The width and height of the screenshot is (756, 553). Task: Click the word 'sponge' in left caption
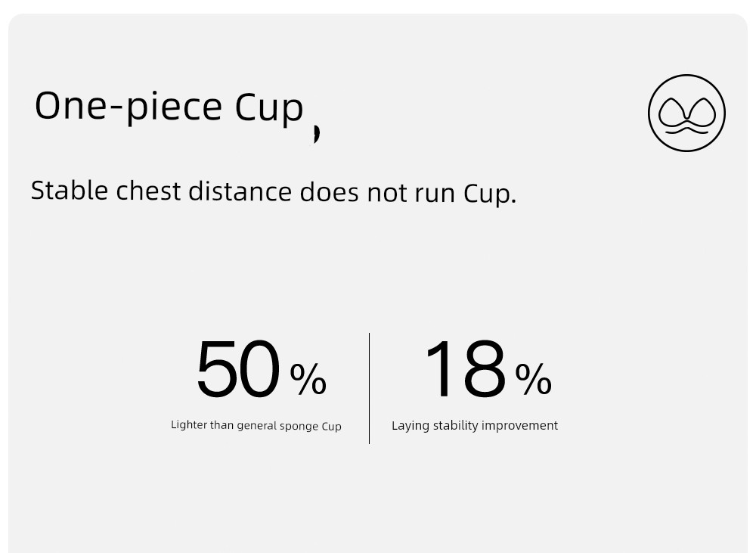[299, 427]
